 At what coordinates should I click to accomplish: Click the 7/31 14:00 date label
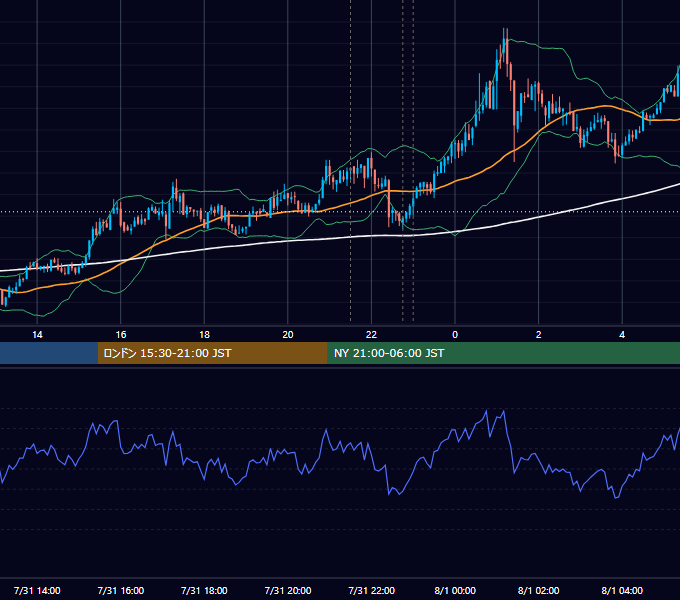click(x=37, y=590)
